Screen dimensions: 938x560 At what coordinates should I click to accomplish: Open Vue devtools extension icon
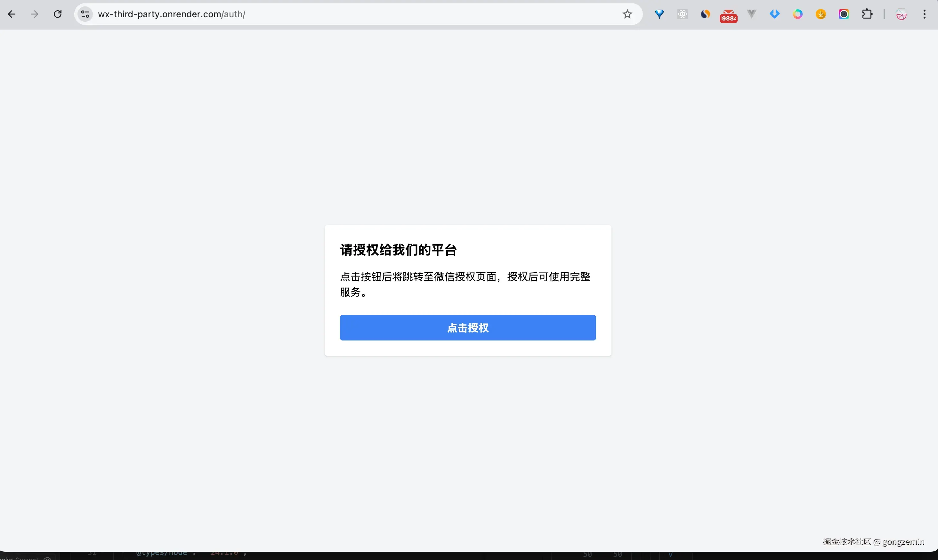click(x=752, y=14)
